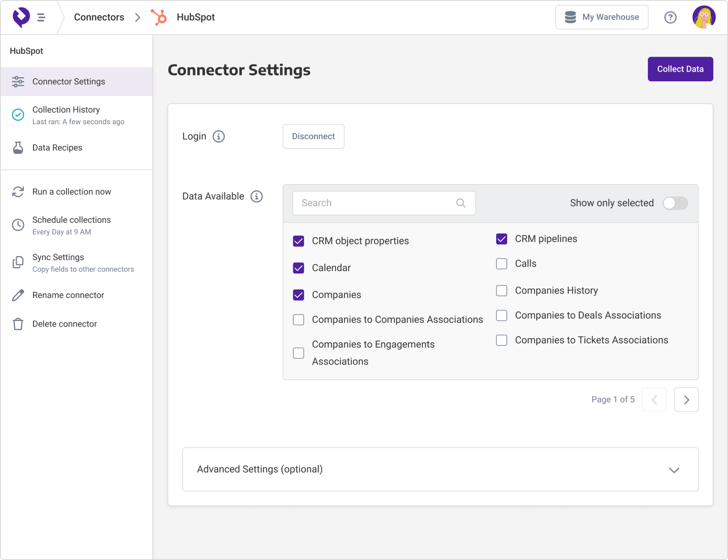This screenshot has width=728, height=560.
Task: Expand Advanced Settings chevron
Action: coord(674,470)
